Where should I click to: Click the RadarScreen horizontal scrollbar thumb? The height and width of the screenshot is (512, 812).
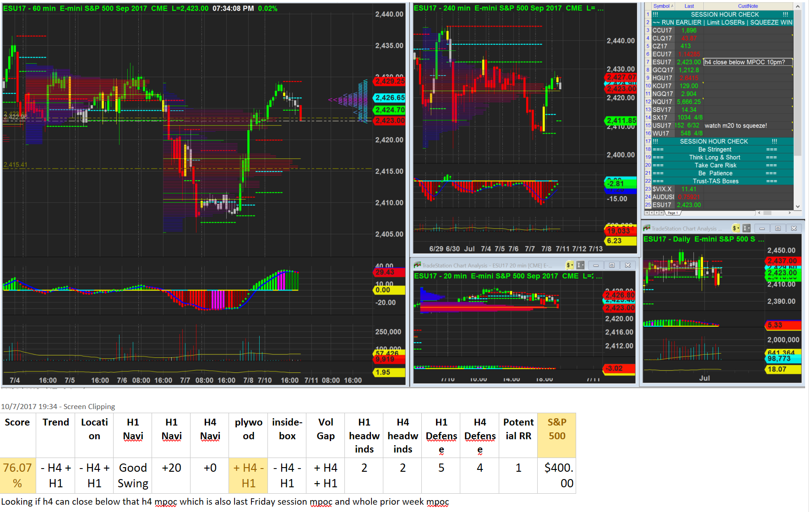[x=768, y=213]
